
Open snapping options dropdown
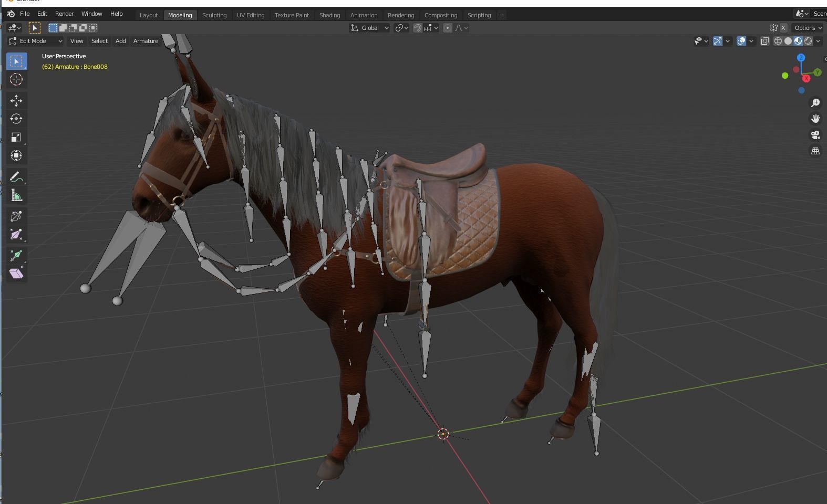click(x=431, y=28)
